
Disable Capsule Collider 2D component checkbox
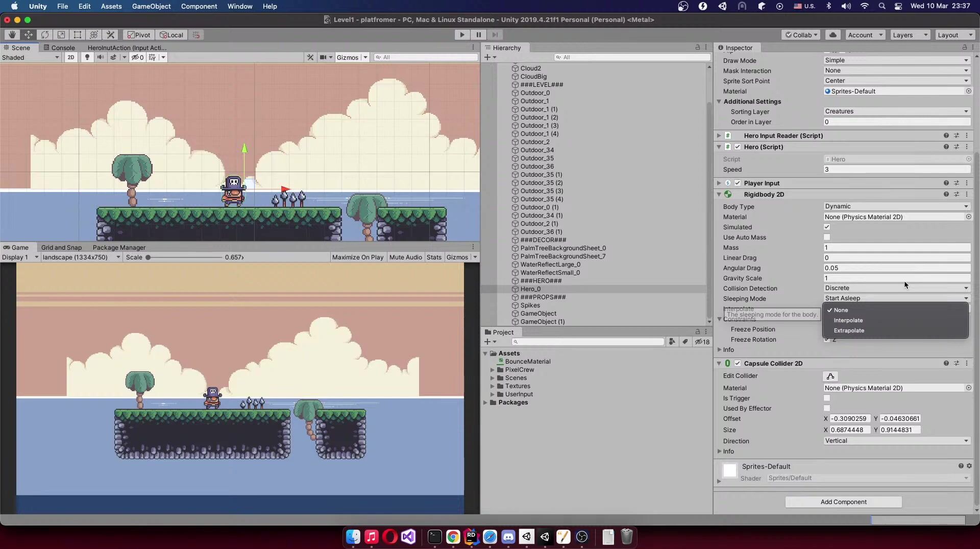(x=738, y=364)
